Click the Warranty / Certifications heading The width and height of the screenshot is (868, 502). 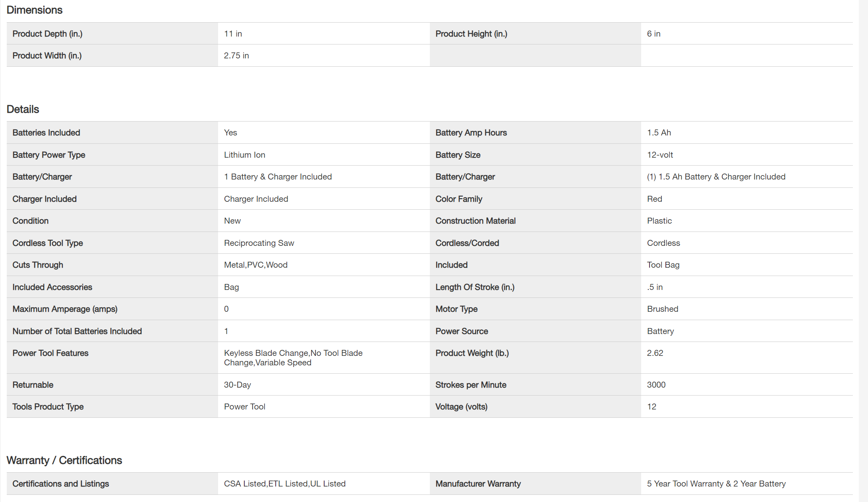tap(64, 460)
